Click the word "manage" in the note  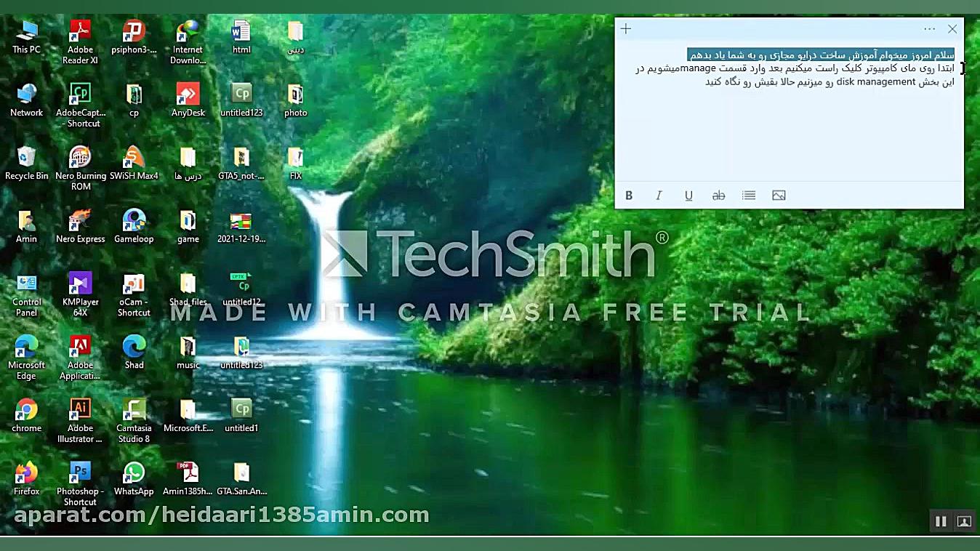pos(699,68)
